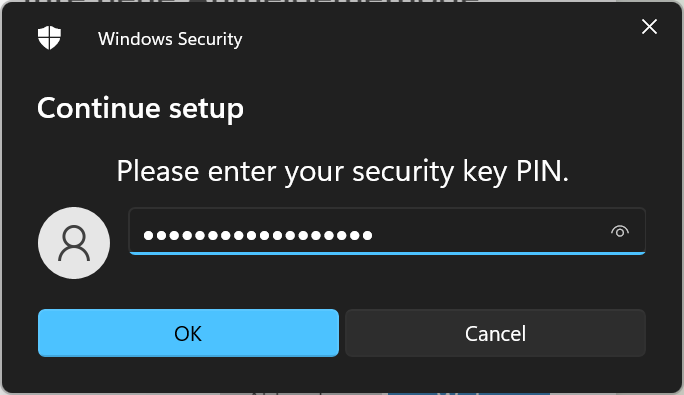Click the word PIN in the prompt

tap(542, 170)
